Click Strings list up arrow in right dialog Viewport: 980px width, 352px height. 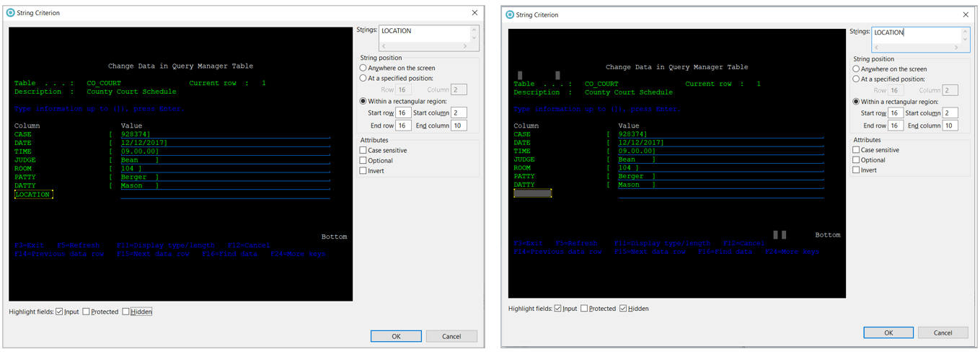(966, 31)
